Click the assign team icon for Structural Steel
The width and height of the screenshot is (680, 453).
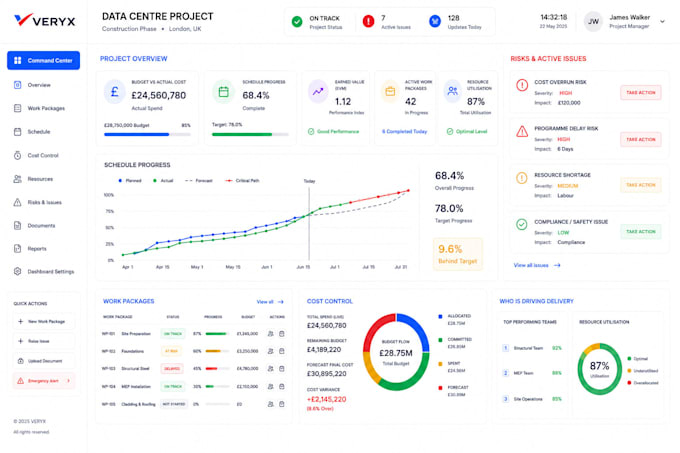(x=271, y=368)
